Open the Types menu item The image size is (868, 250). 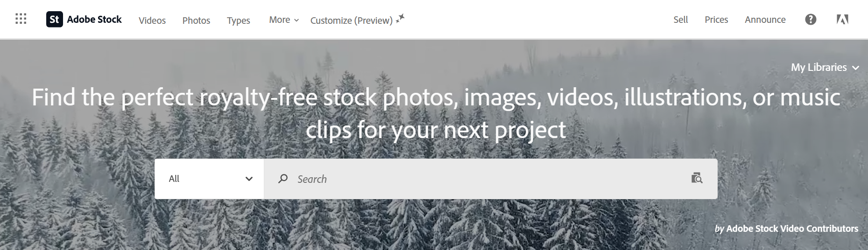click(x=239, y=20)
